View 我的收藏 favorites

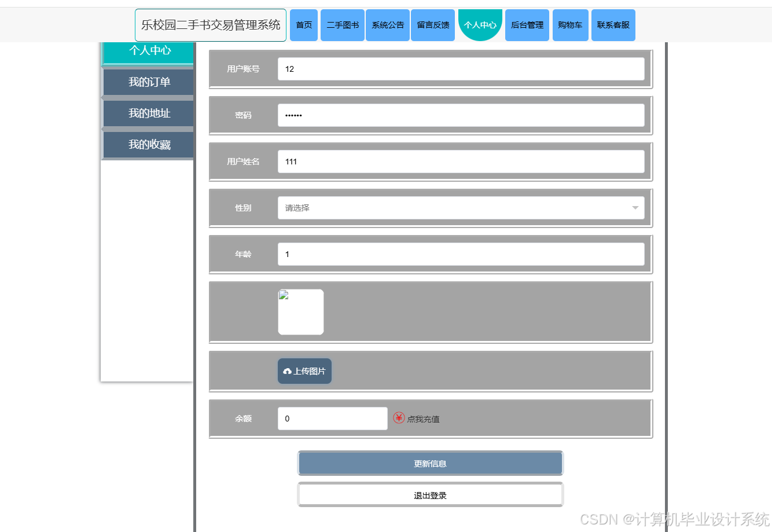pyautogui.click(x=148, y=144)
